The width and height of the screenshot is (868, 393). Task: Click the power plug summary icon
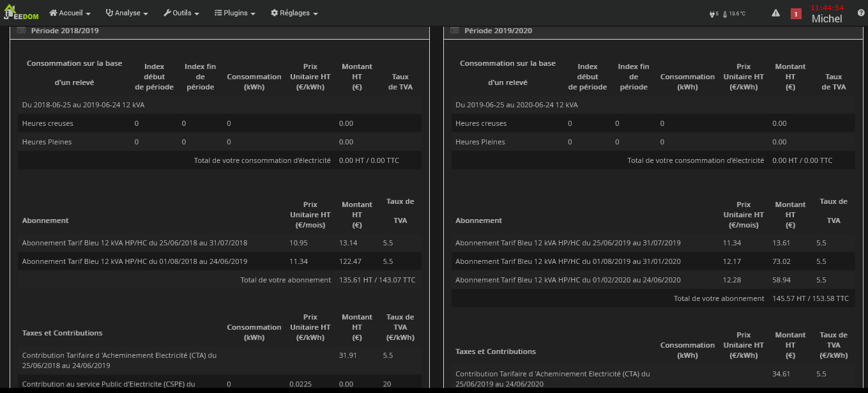(x=713, y=13)
